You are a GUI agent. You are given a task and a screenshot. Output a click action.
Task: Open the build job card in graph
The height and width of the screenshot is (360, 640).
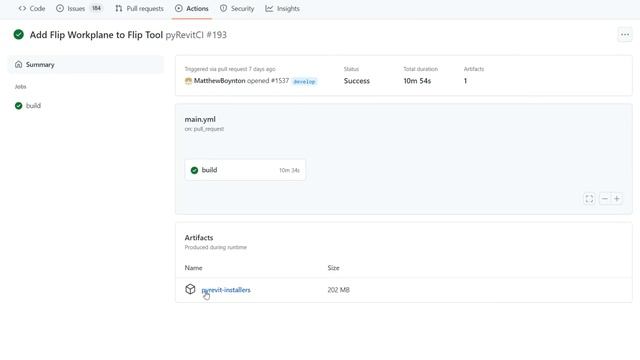(x=245, y=170)
